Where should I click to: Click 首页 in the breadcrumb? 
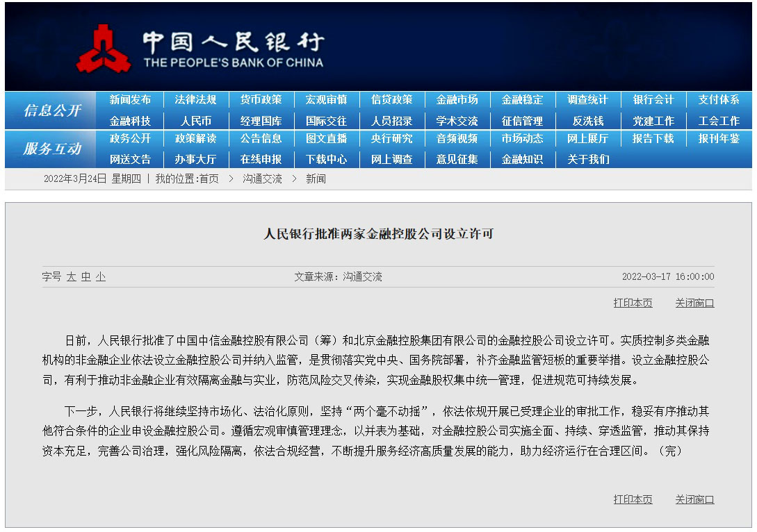coord(209,179)
